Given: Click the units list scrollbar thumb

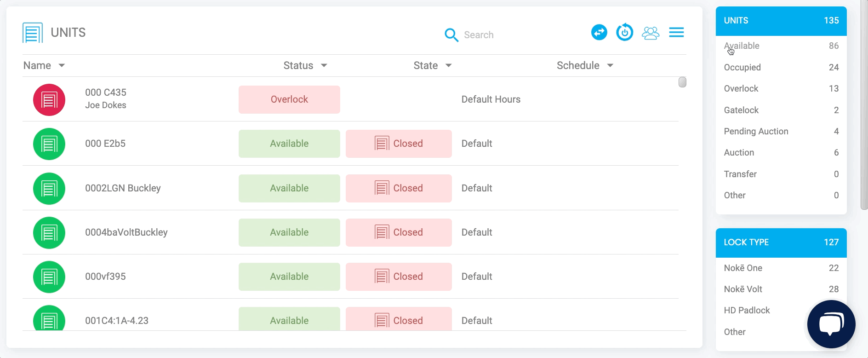Looking at the screenshot, I should tap(682, 82).
